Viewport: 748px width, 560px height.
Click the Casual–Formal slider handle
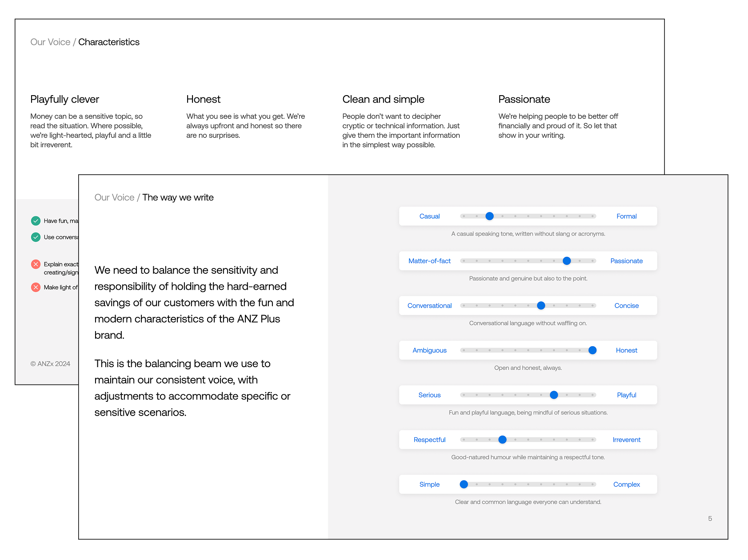click(490, 216)
